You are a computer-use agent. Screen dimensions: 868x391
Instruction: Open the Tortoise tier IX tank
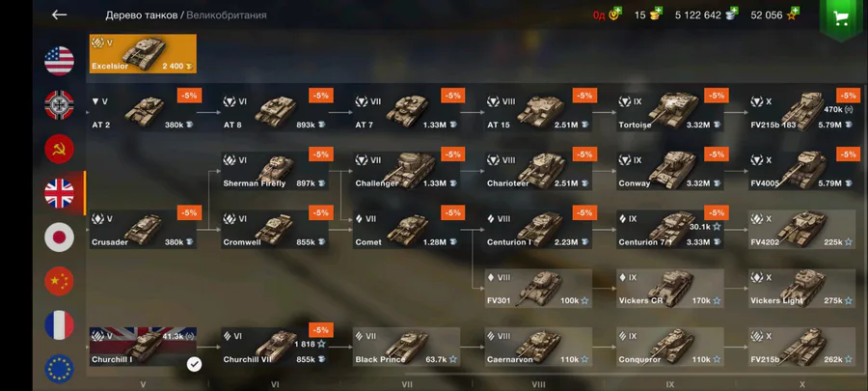tap(670, 112)
